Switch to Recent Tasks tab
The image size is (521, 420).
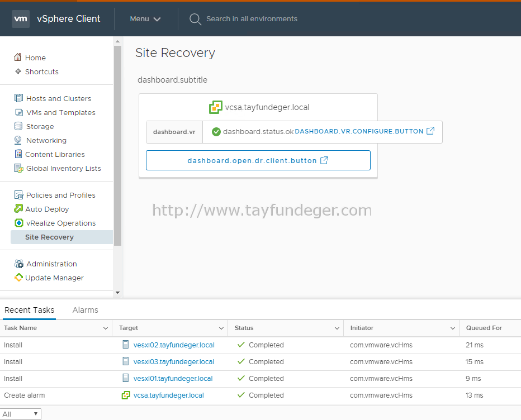tap(29, 310)
